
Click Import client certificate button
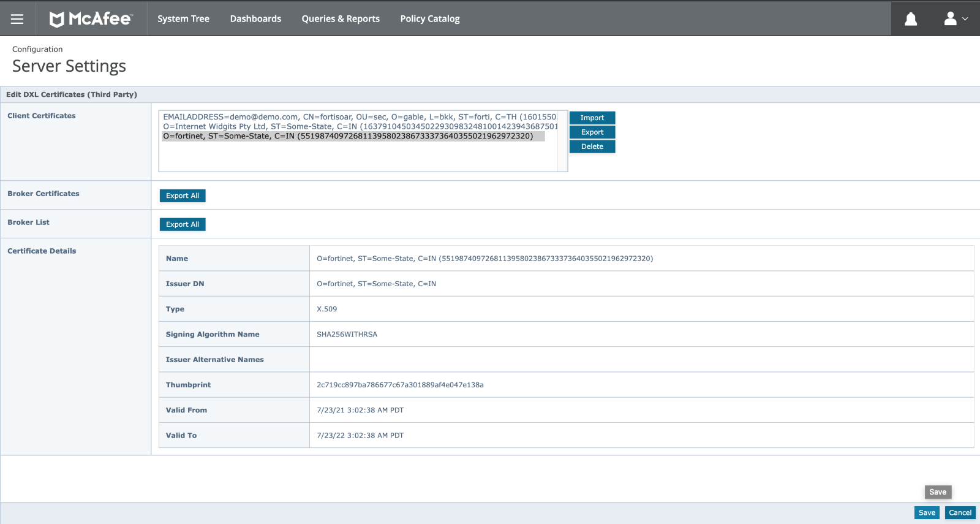point(592,118)
